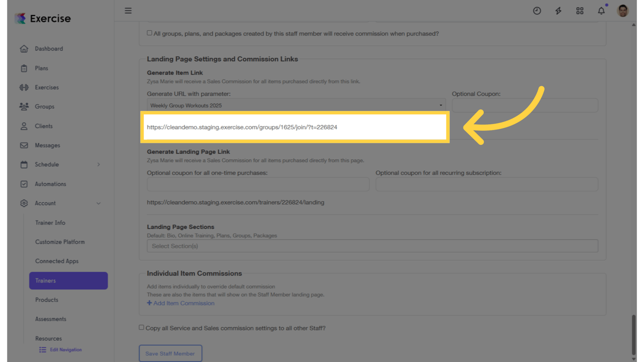Open the apps grid icon
The width and height of the screenshot is (644, 362).
click(x=580, y=10)
